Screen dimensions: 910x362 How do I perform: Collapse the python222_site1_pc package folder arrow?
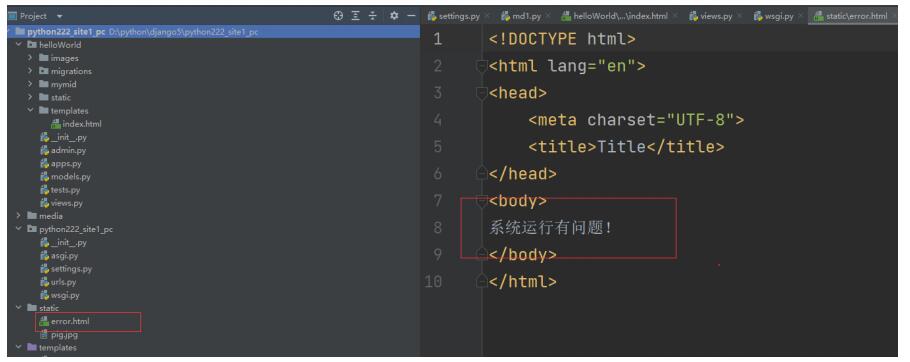tap(19, 229)
